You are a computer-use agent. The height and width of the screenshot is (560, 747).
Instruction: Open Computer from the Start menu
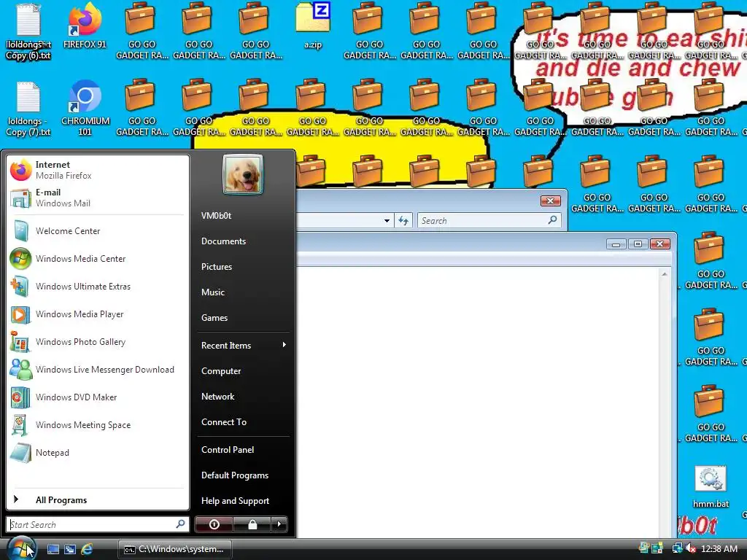(243, 371)
